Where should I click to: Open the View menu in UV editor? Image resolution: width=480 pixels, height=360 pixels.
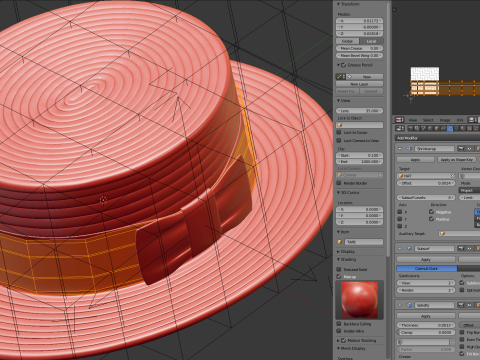point(413,120)
